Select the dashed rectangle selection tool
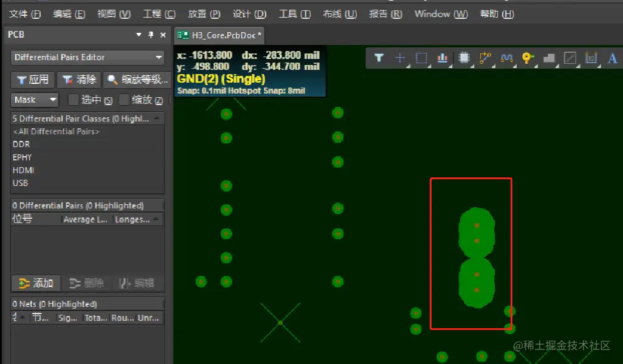The height and width of the screenshot is (364, 623). 421,58
